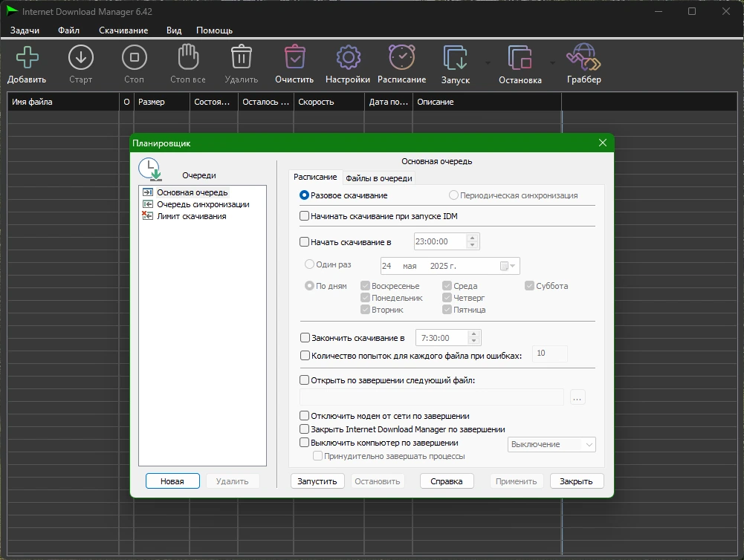
Task: Click the Очередь синхронизации queue icon
Action: [148, 204]
